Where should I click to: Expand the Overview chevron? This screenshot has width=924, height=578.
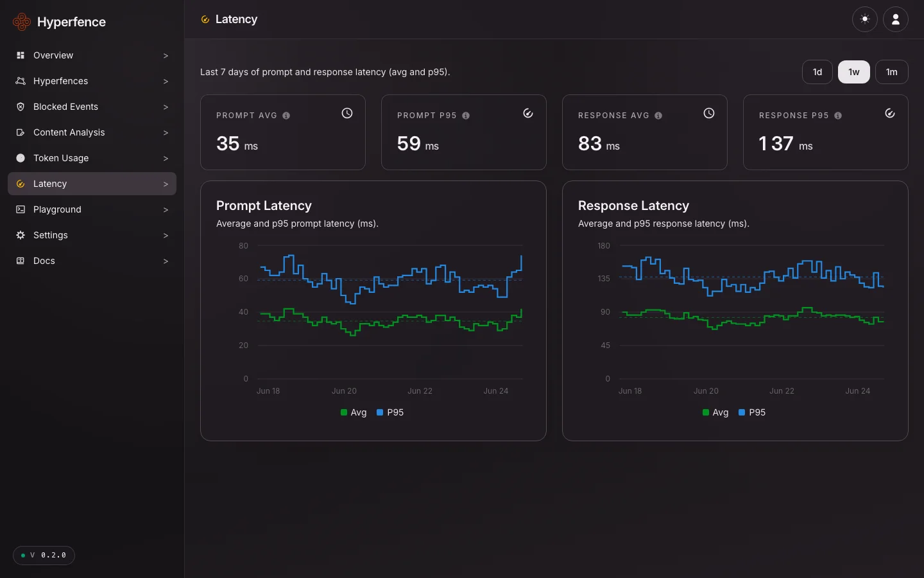point(166,56)
